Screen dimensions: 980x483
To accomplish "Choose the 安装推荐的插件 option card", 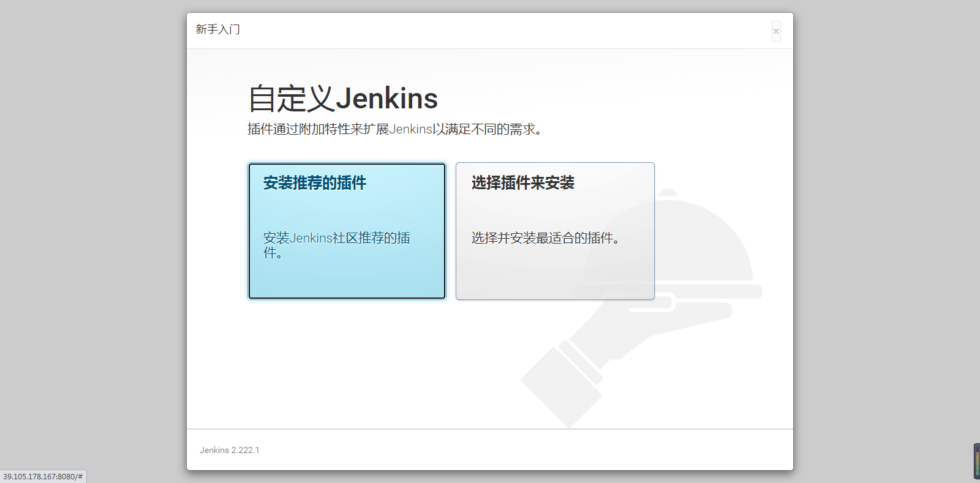I will coord(347,231).
